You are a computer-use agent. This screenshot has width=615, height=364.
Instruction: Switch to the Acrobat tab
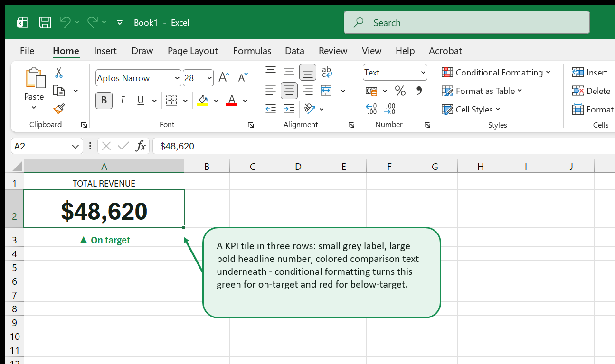coord(445,51)
